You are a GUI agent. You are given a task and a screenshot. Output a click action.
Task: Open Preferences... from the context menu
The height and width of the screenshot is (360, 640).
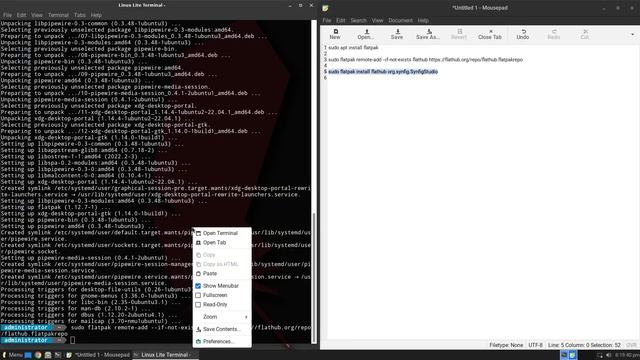tap(222, 341)
